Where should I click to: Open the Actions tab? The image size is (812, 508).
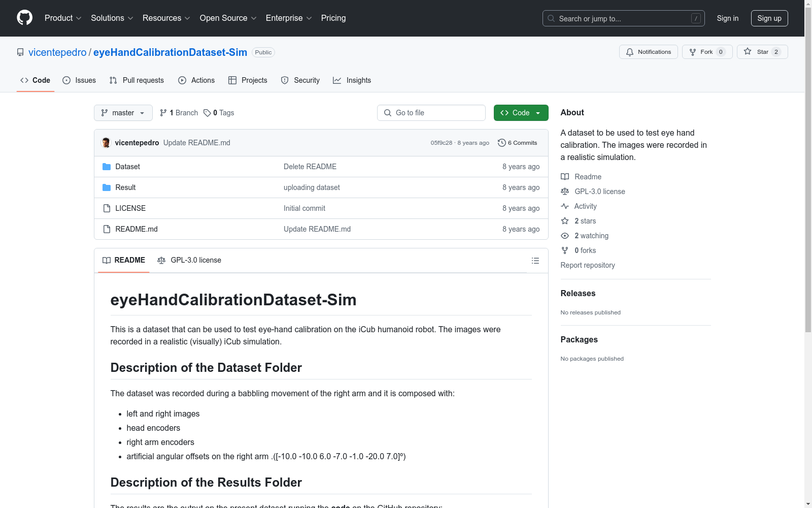[x=196, y=80]
